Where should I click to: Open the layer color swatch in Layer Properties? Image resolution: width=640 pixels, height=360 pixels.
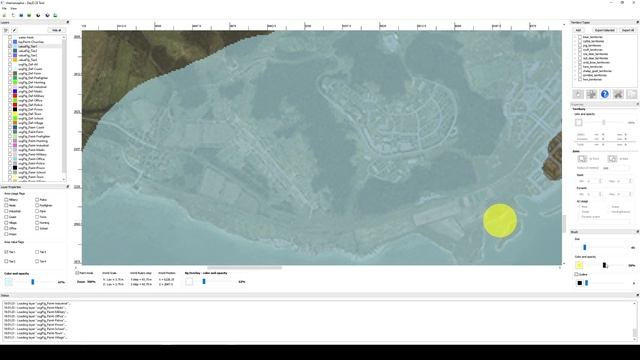(x=9, y=282)
